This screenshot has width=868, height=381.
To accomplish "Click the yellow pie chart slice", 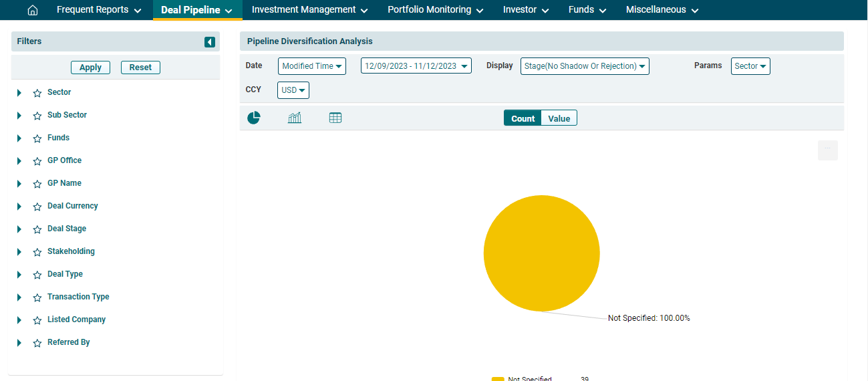I will (x=541, y=253).
